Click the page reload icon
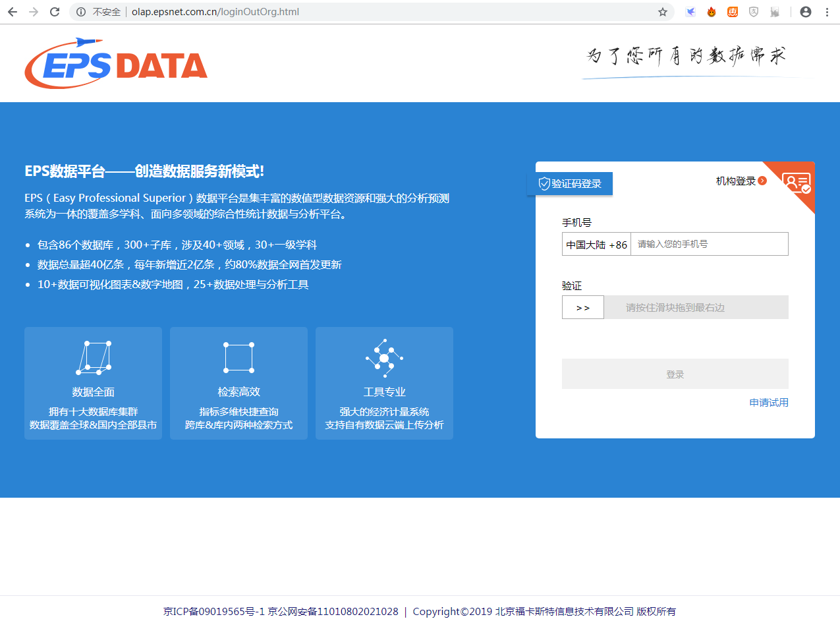 click(55, 11)
